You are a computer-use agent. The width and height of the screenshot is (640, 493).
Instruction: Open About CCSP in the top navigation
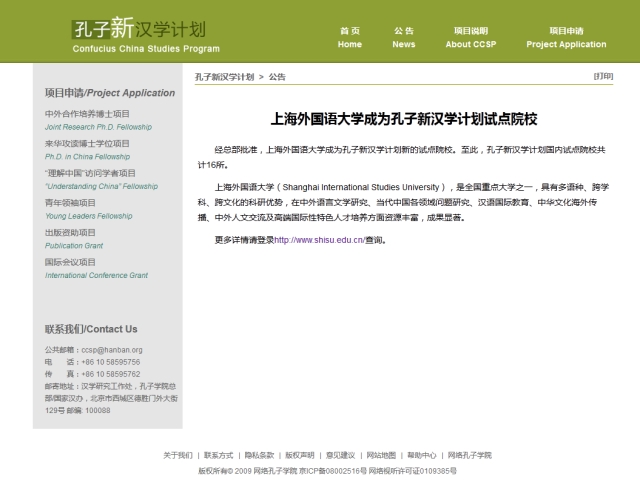471,37
